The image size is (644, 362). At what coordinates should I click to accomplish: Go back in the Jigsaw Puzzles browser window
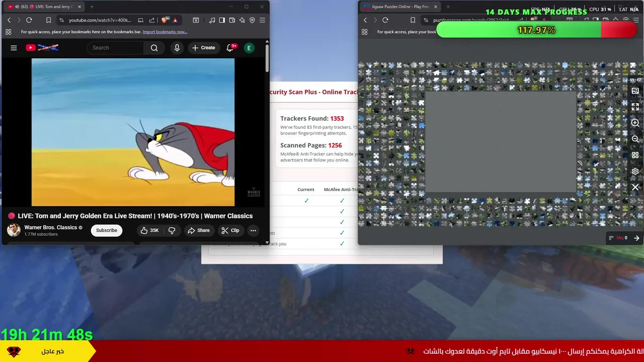click(365, 20)
